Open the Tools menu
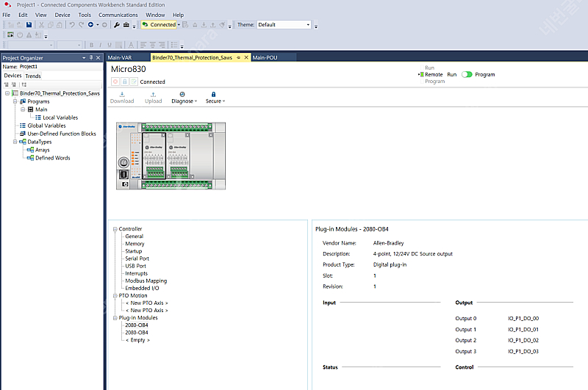Viewport: 588px width, 390px height. tap(85, 15)
